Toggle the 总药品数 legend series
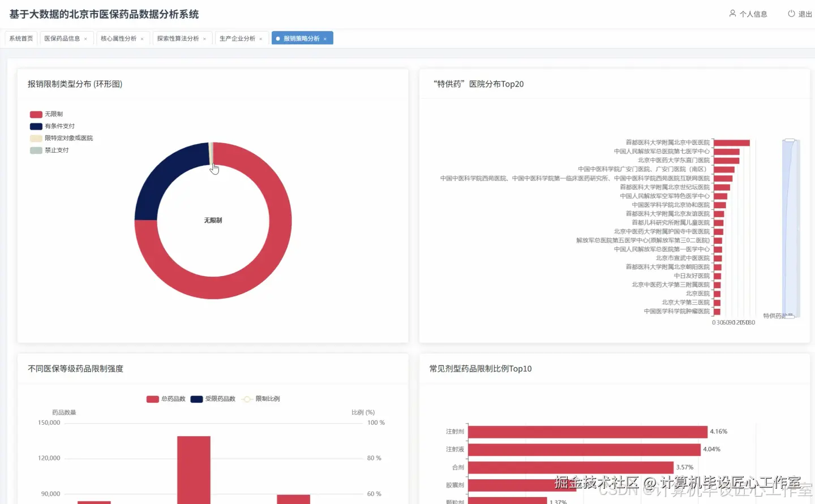The width and height of the screenshot is (815, 504). 166,399
